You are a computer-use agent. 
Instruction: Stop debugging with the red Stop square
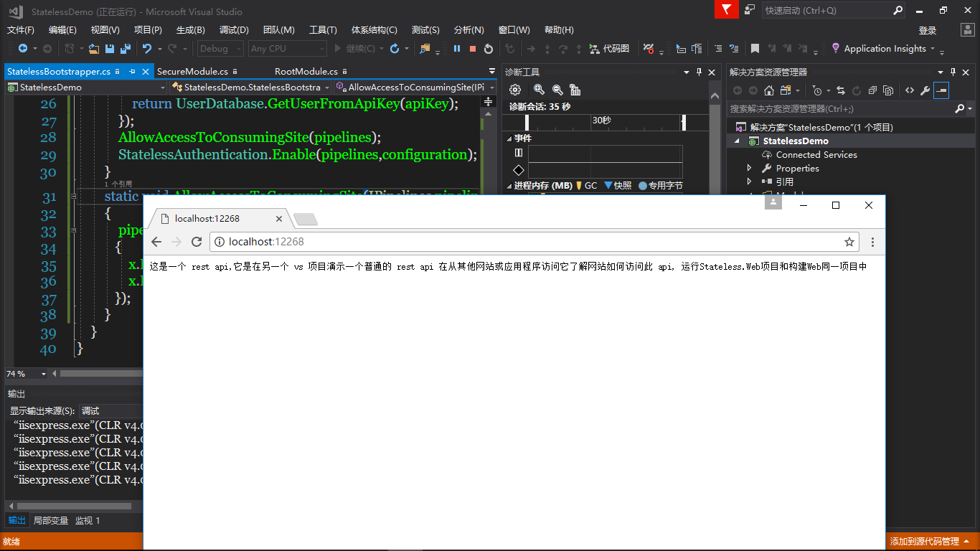pyautogui.click(x=473, y=49)
